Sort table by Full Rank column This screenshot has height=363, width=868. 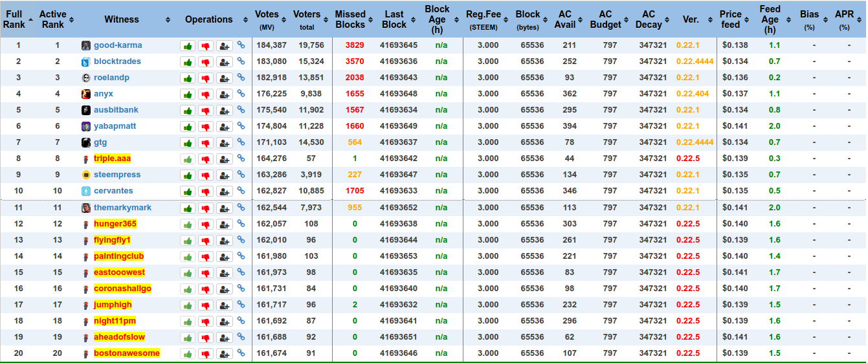pos(17,19)
